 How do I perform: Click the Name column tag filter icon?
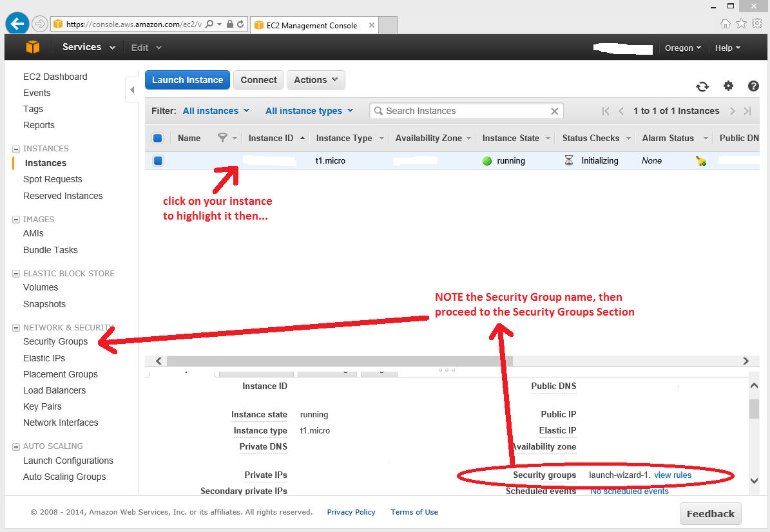pyautogui.click(x=222, y=138)
